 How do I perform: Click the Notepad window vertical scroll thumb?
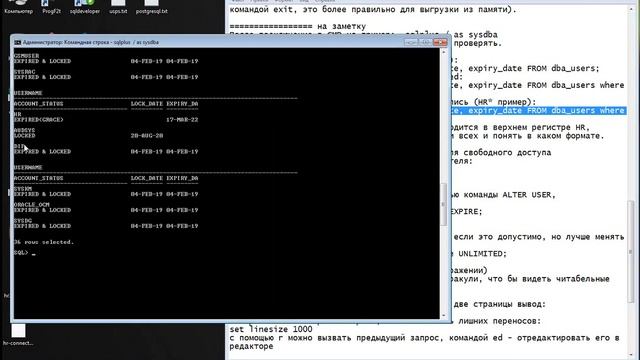(x=631, y=252)
